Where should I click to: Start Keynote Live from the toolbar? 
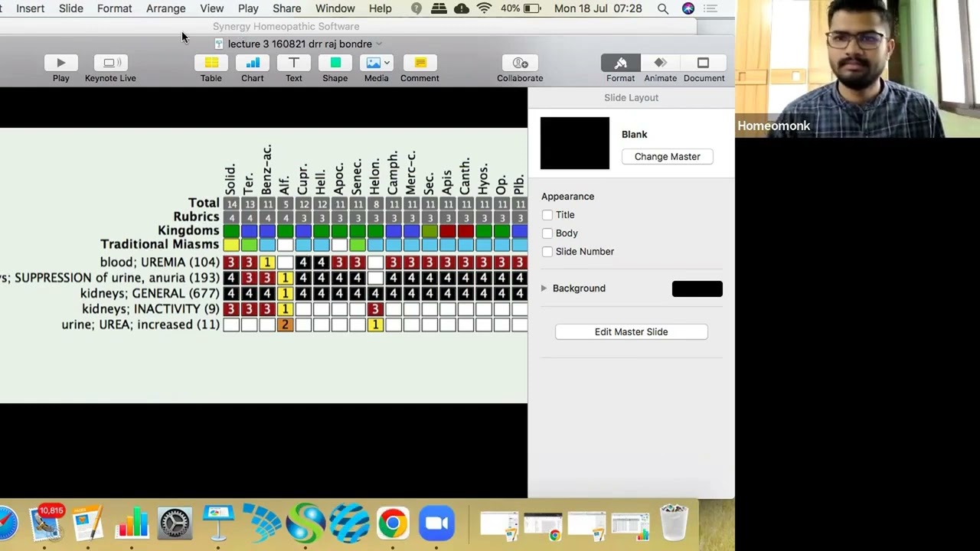tap(110, 63)
